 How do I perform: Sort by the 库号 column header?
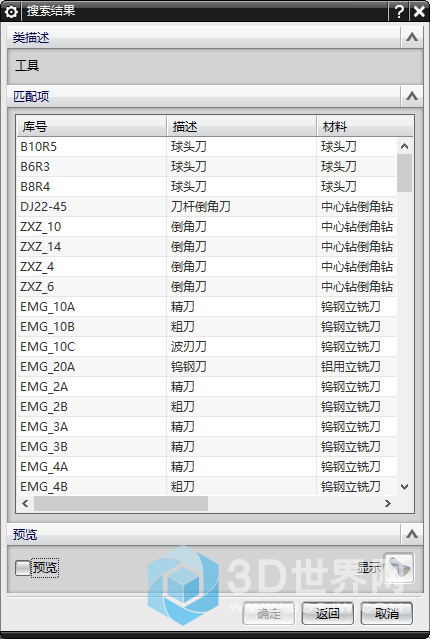pos(92,126)
